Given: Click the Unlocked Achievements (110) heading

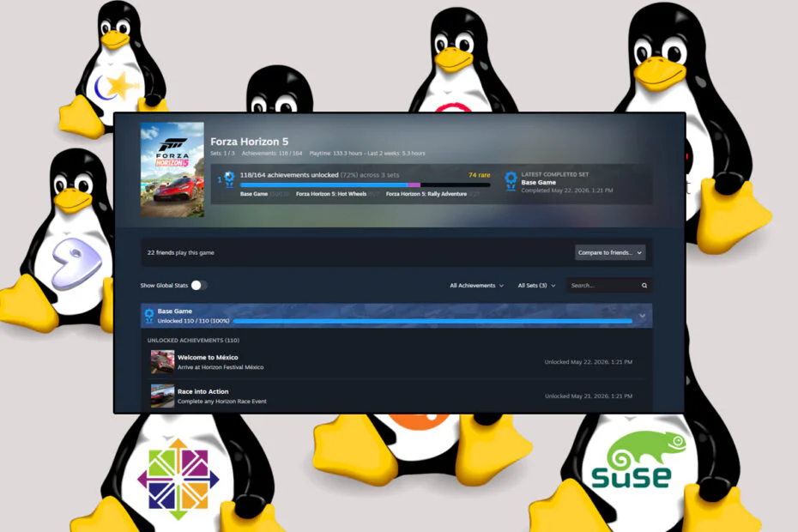Looking at the screenshot, I should coord(193,340).
